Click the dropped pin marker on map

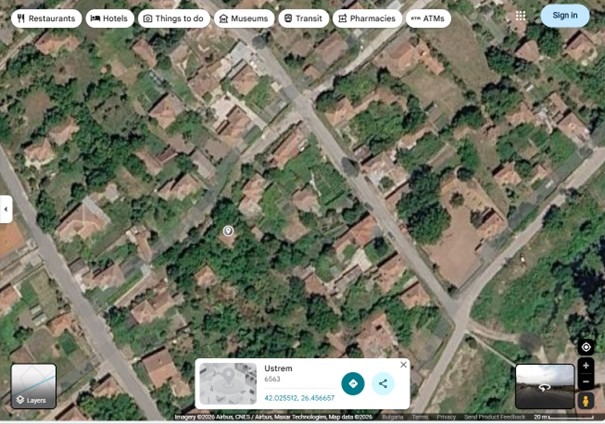[227, 232]
